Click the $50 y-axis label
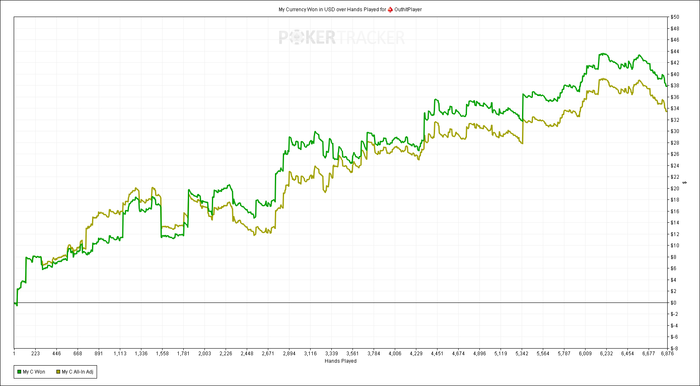The height and width of the screenshot is (386, 700). [x=675, y=17]
